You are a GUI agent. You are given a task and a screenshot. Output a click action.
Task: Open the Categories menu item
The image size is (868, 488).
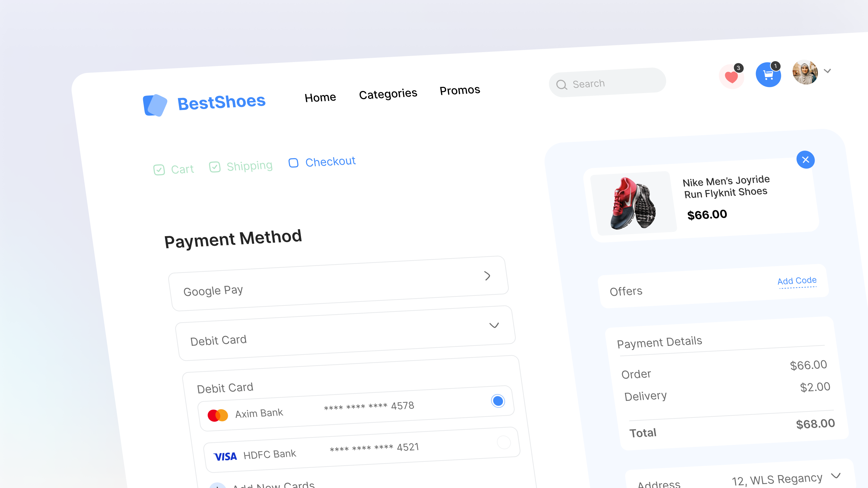(388, 93)
